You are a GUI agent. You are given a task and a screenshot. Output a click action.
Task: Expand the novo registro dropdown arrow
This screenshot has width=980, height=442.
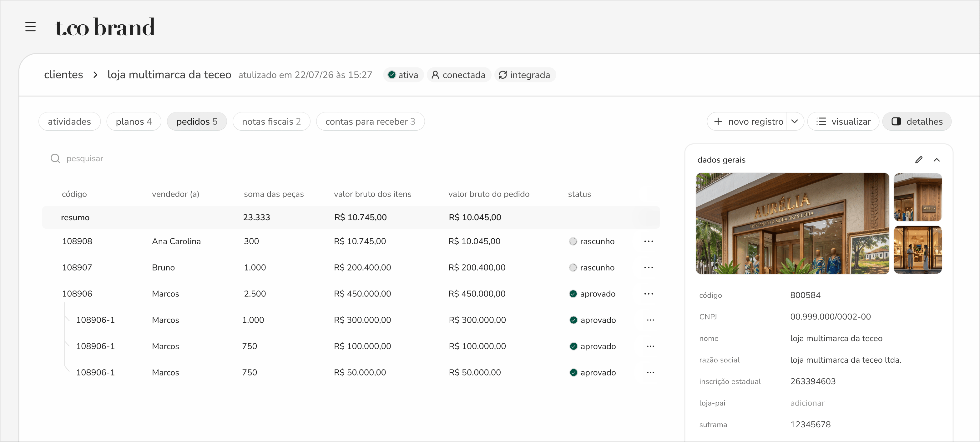[x=795, y=122]
